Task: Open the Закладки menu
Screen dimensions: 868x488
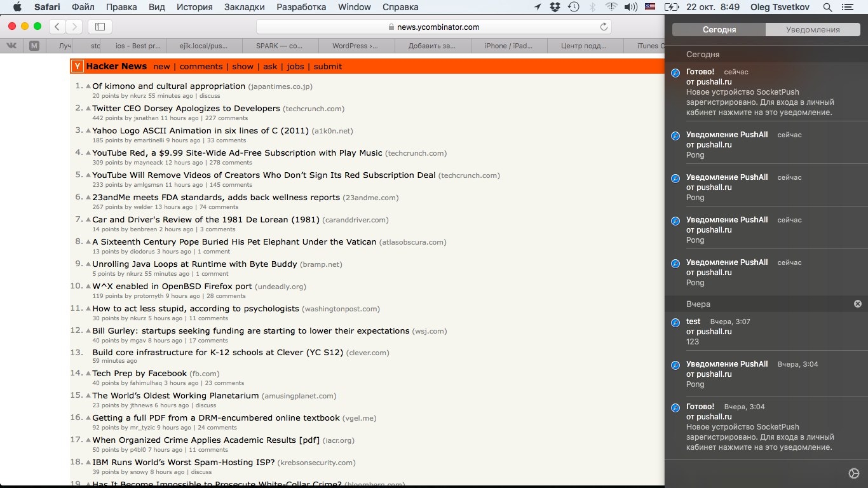Action: (x=245, y=7)
